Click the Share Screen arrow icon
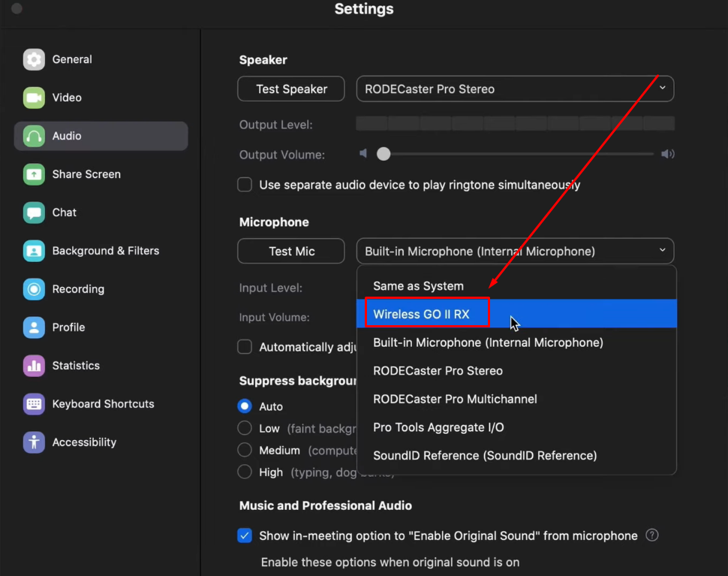 pyautogui.click(x=34, y=174)
